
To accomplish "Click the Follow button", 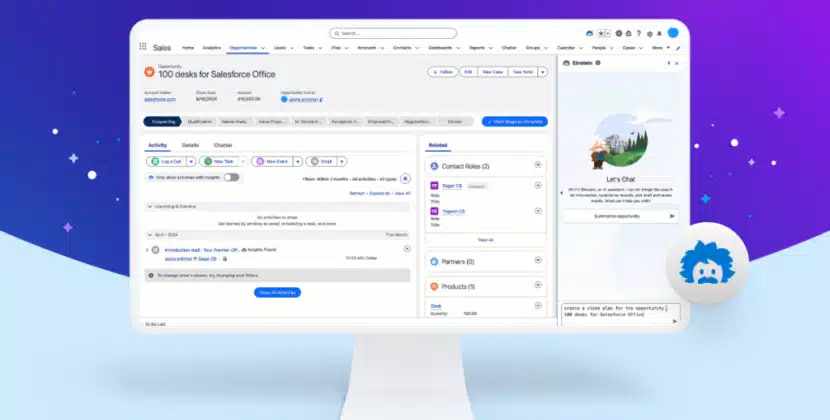I will tap(443, 72).
